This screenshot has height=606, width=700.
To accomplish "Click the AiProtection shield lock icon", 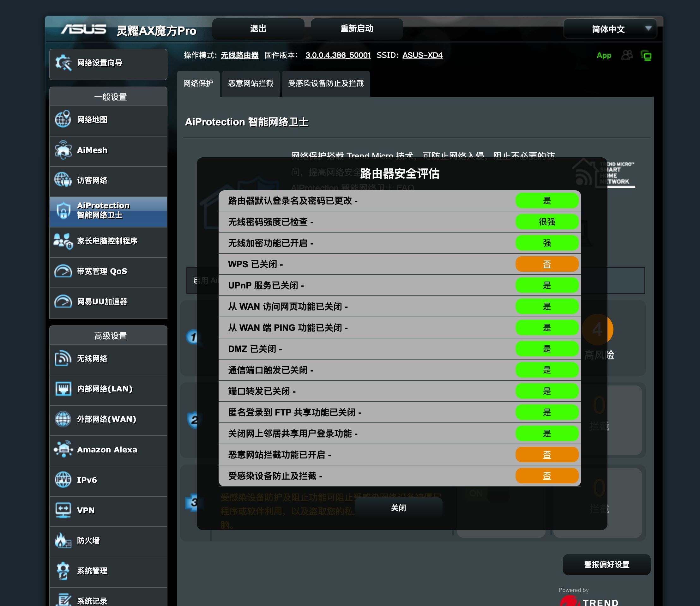I will pyautogui.click(x=63, y=211).
